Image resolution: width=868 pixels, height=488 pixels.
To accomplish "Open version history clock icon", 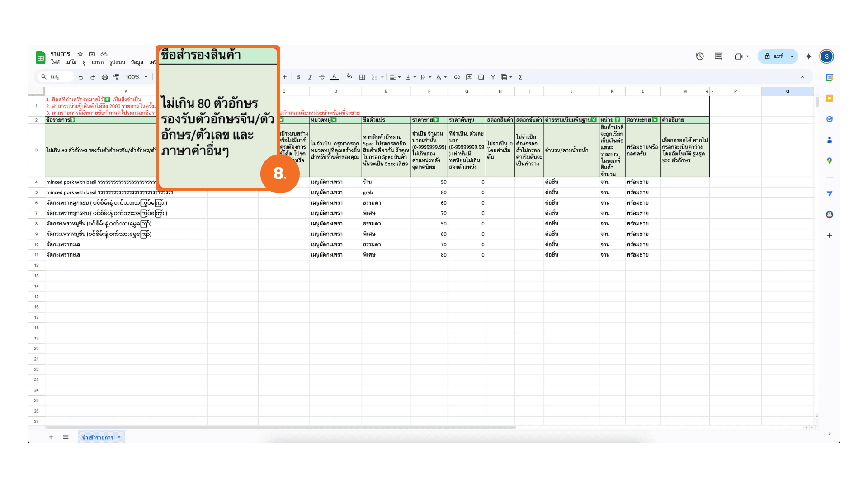I will 700,56.
